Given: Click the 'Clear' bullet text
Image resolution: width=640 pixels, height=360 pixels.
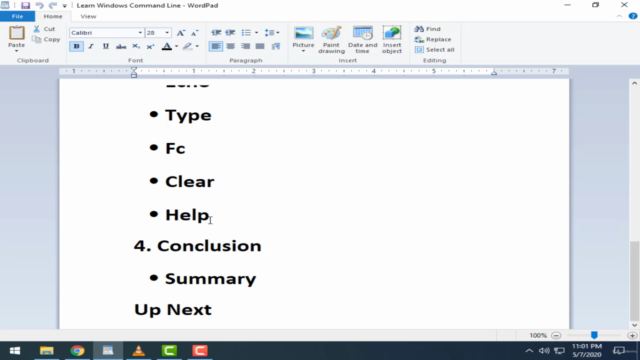Looking at the screenshot, I should (x=190, y=182).
